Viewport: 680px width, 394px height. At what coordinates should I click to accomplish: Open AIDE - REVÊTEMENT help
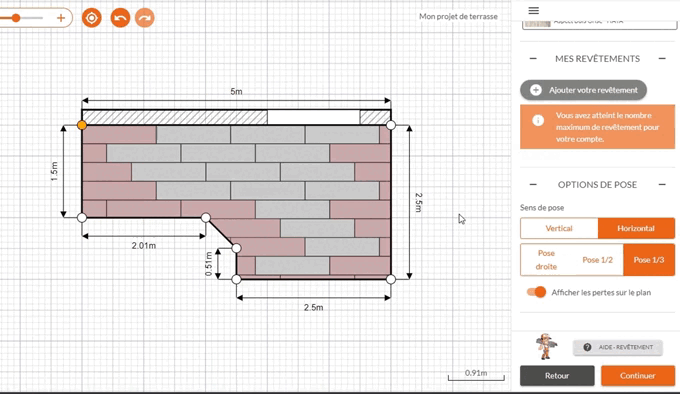tap(618, 347)
